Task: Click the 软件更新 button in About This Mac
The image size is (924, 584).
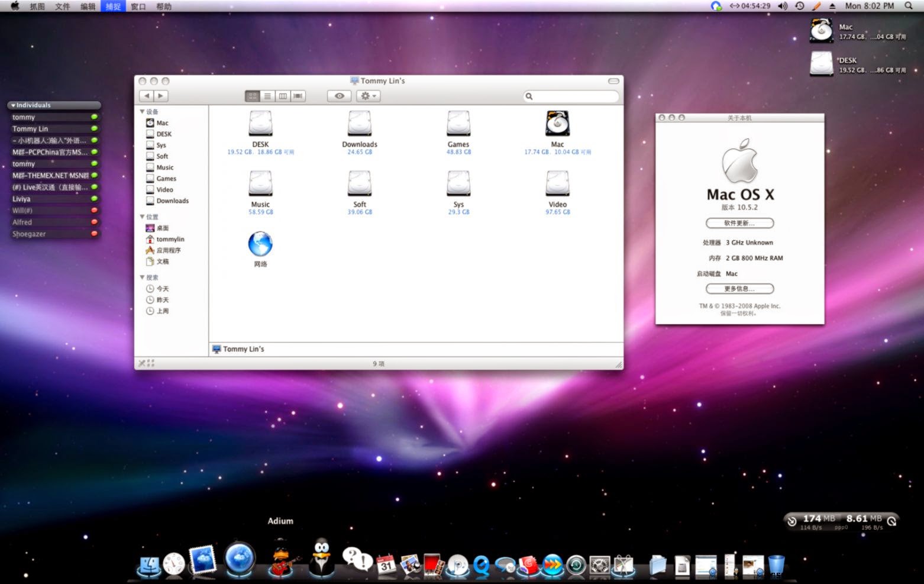Action: click(739, 223)
